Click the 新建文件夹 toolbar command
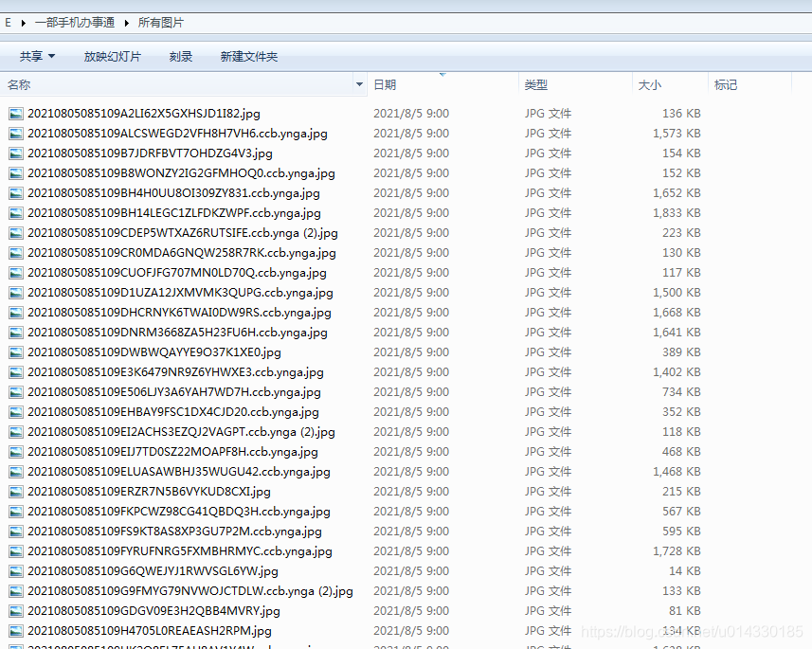This screenshot has height=649, width=812. click(249, 56)
